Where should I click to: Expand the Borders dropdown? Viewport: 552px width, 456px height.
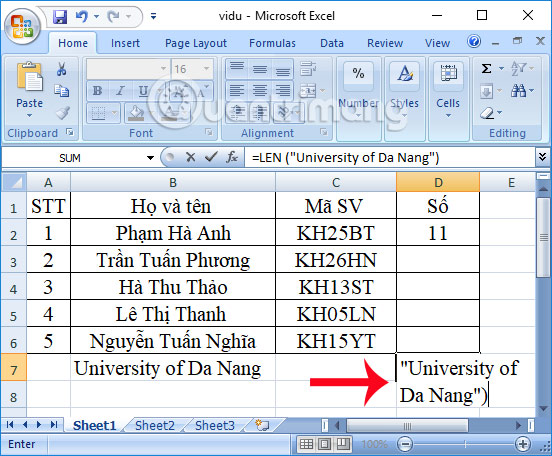114,113
